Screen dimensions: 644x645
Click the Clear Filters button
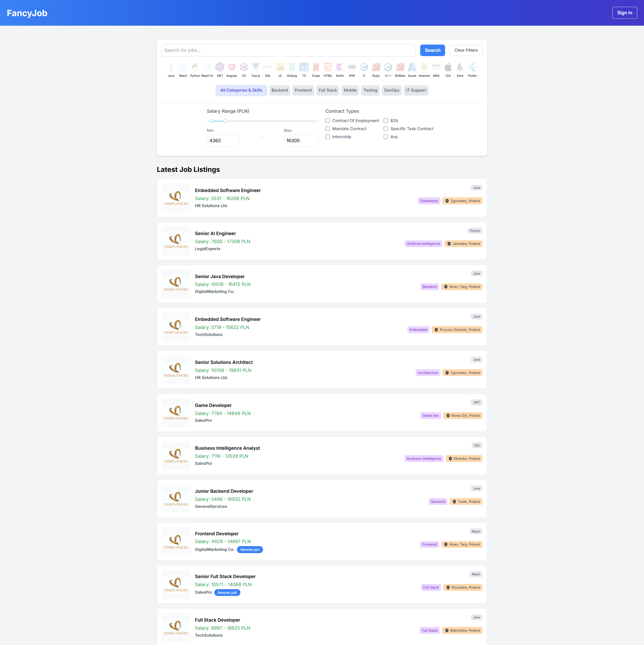pyautogui.click(x=466, y=50)
